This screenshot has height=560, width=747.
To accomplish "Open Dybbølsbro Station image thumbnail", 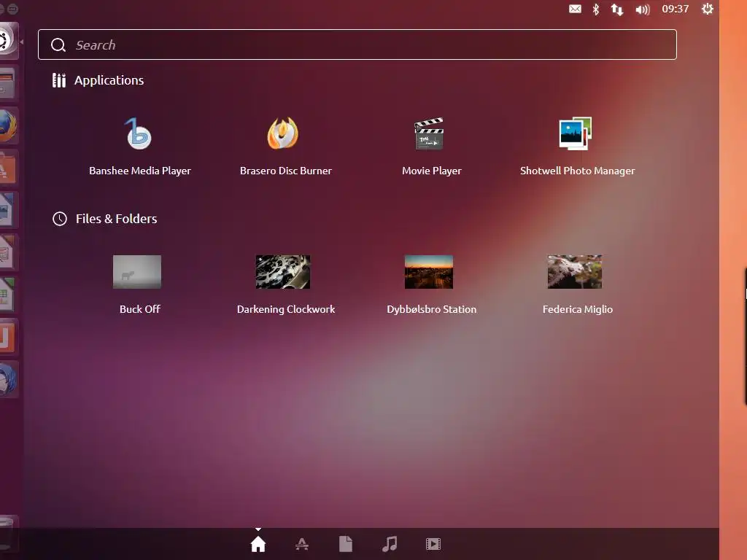I will click(x=429, y=272).
